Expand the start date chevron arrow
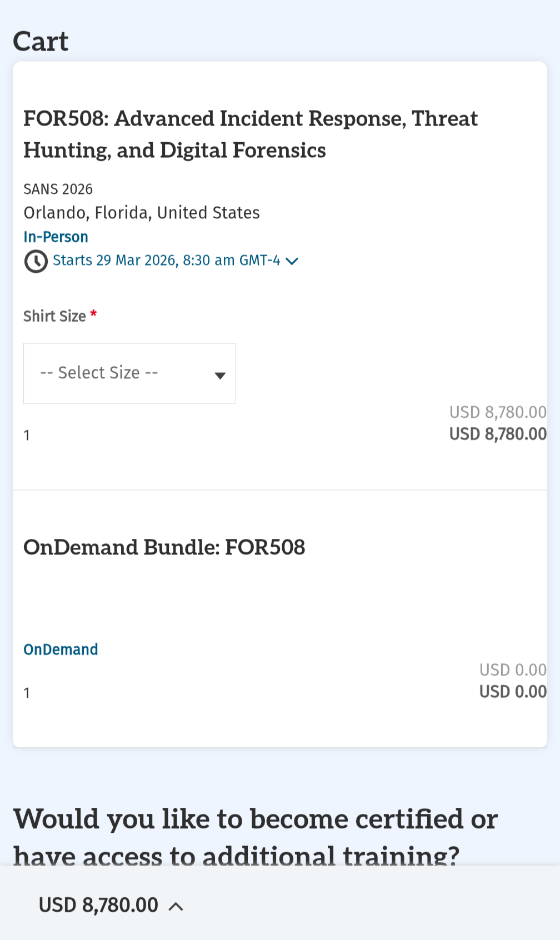This screenshot has height=940, width=560. pos(292,261)
